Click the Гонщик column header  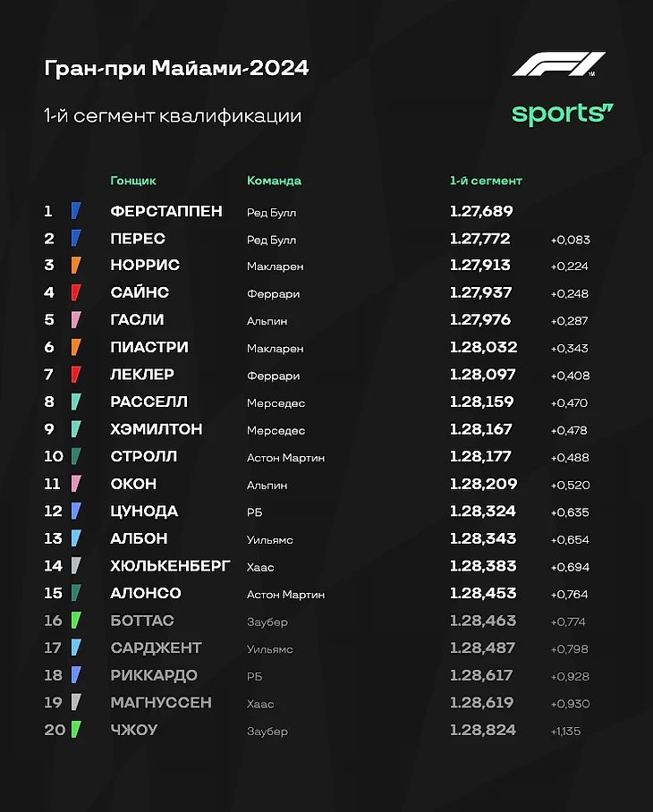tap(133, 181)
